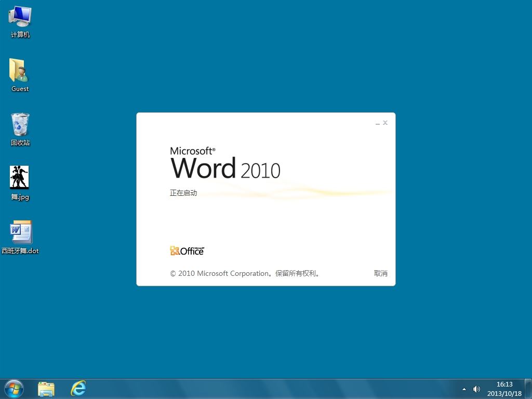This screenshot has width=532, height=399.
Task: Show hidden system tray icons
Action: [464, 389]
